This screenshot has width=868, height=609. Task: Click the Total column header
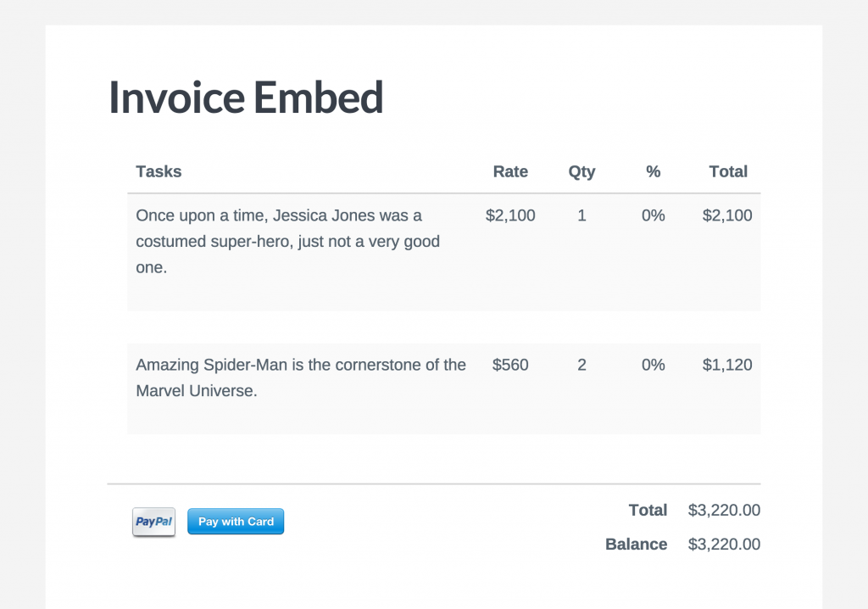click(x=728, y=171)
